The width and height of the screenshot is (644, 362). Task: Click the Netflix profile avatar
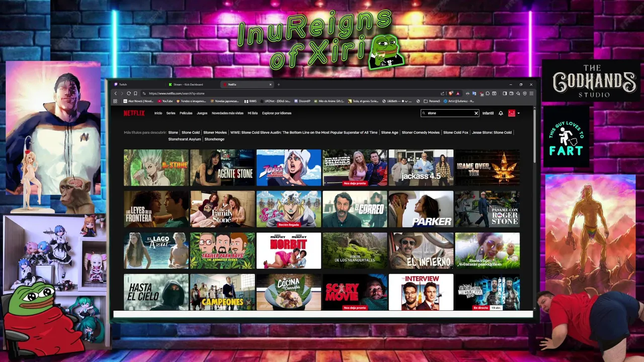click(x=512, y=113)
